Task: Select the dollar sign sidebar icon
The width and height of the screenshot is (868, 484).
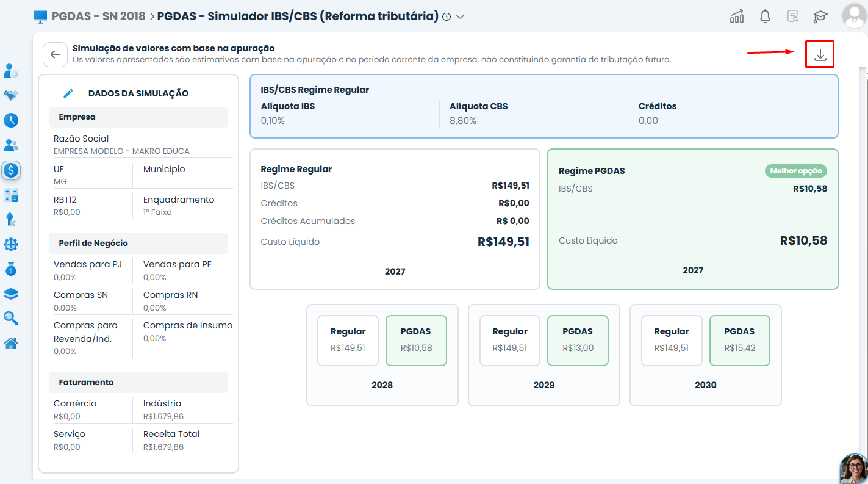Action: (x=11, y=170)
